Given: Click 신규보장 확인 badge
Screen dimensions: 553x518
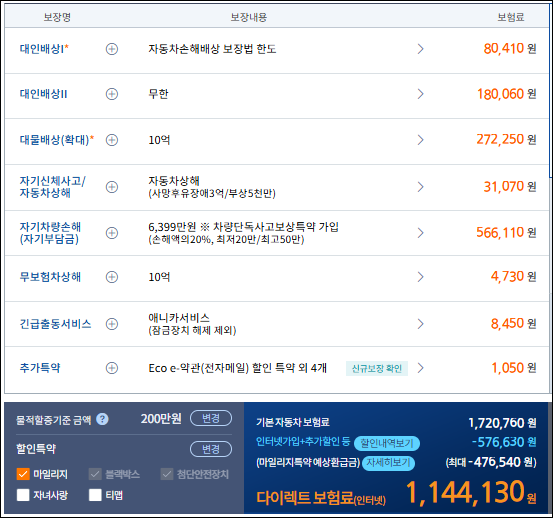Looking at the screenshot, I should pos(377,368).
